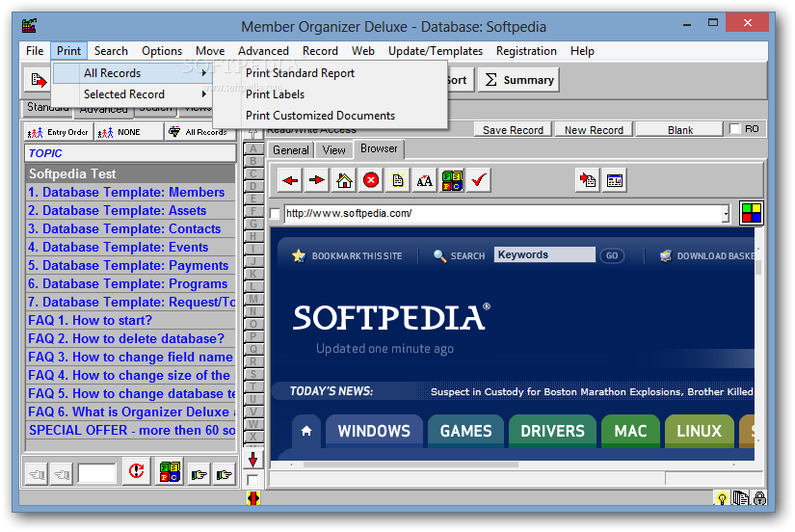Open the Registration menu
Image resolution: width=795 pixels, height=532 pixels.
526,51
